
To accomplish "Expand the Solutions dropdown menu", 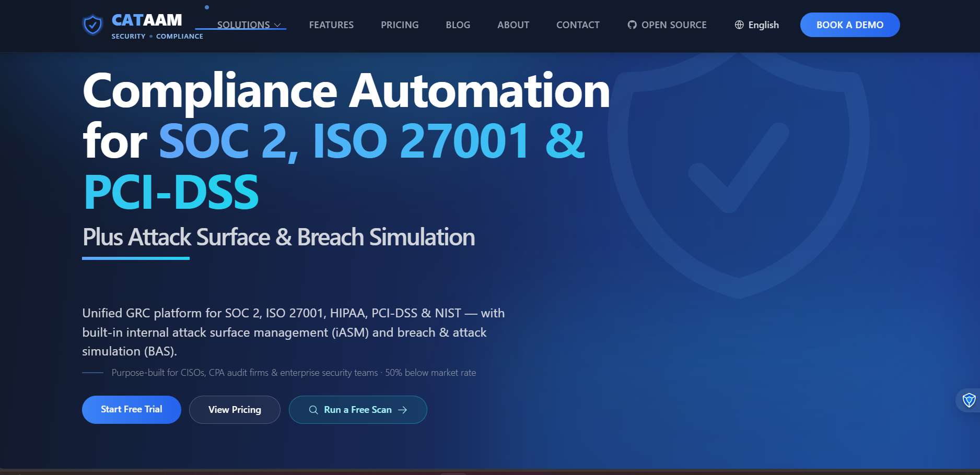I will (x=249, y=25).
